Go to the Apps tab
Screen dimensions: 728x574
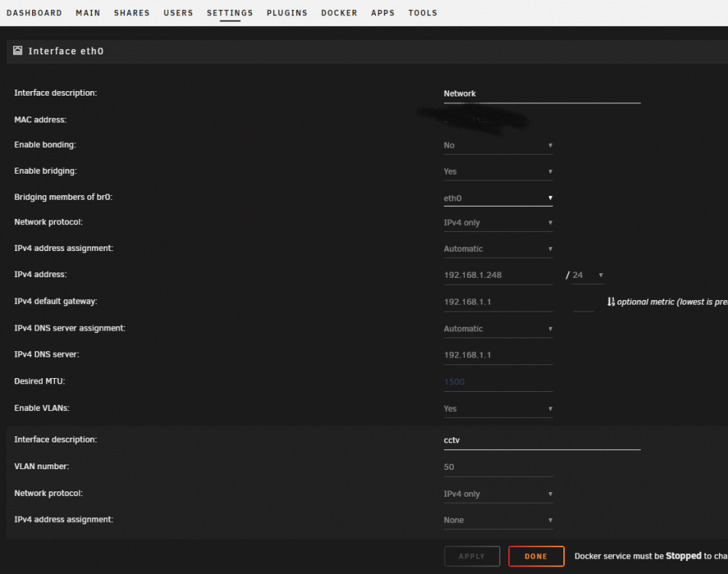(x=383, y=13)
